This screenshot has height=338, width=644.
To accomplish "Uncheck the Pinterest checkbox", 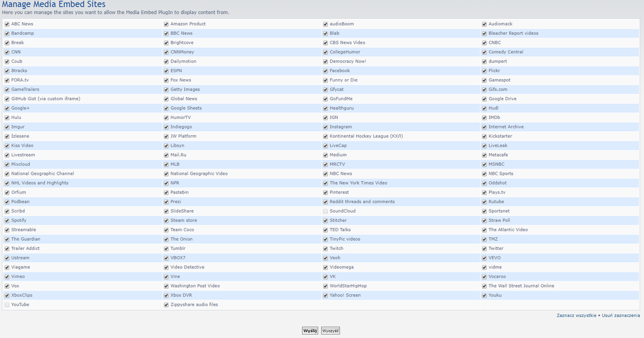I will click(x=326, y=192).
